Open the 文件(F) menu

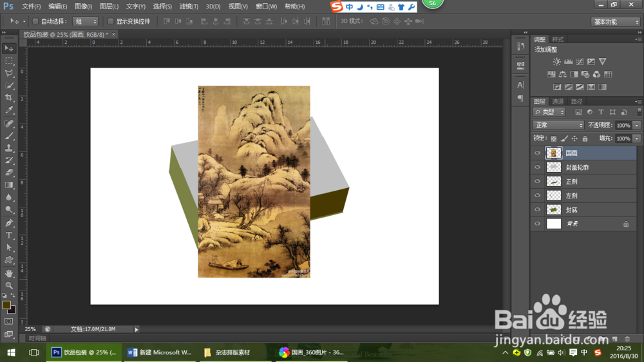31,6
